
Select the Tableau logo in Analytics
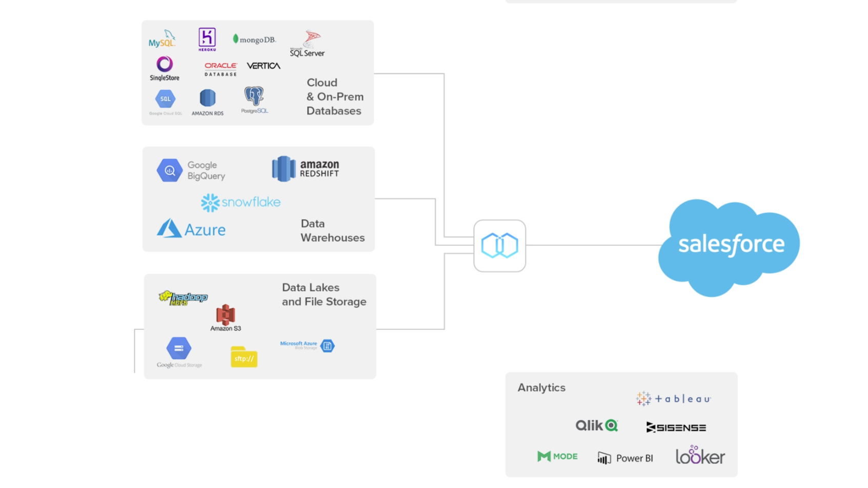[x=672, y=398]
